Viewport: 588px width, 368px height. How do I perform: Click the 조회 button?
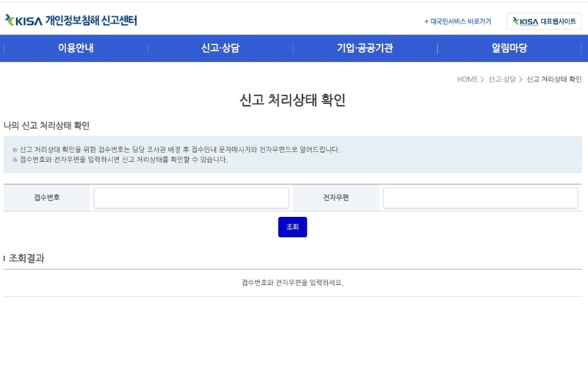pos(293,227)
